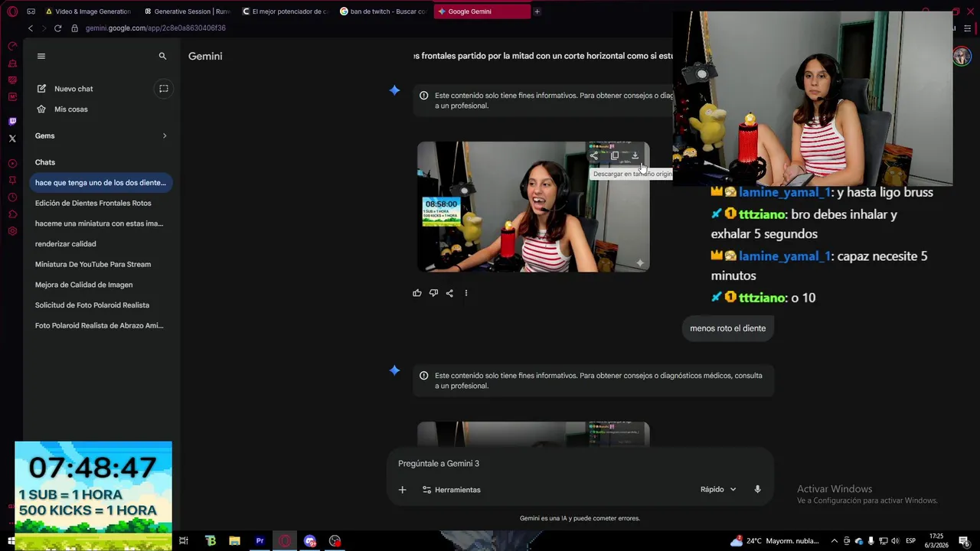The image size is (980, 551).
Task: Select the Google Gemini tab
Action: point(482,11)
